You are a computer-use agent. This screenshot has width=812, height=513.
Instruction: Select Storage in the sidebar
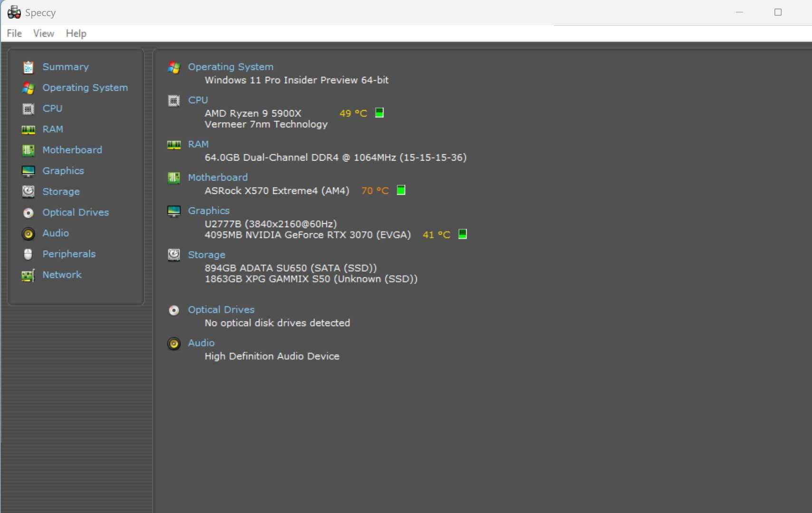click(x=61, y=192)
